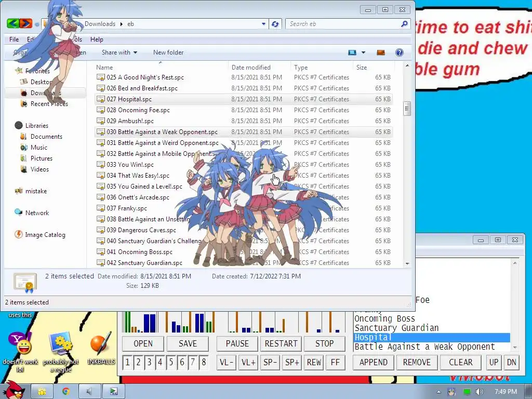The height and width of the screenshot is (399, 532).
Task: Raise volume with VL+ button
Action: coord(248,362)
